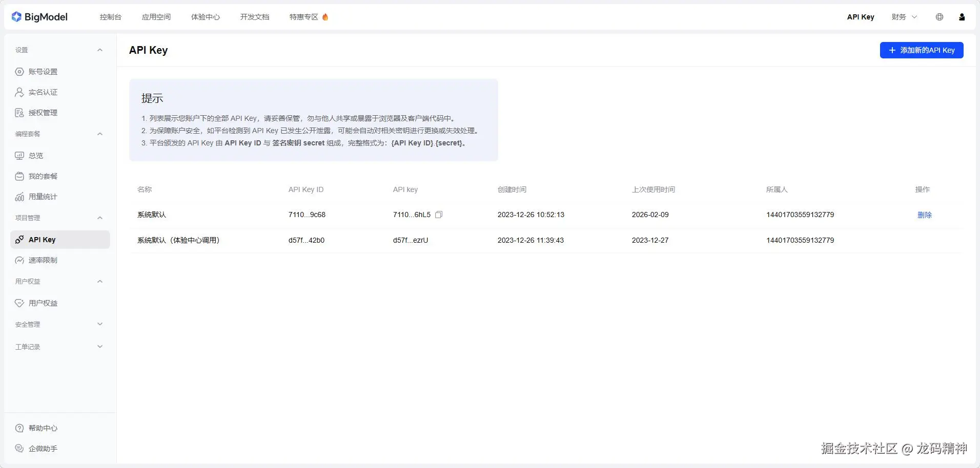Image resolution: width=980 pixels, height=468 pixels.
Task: Click the BigModel logo icon
Action: tap(16, 17)
